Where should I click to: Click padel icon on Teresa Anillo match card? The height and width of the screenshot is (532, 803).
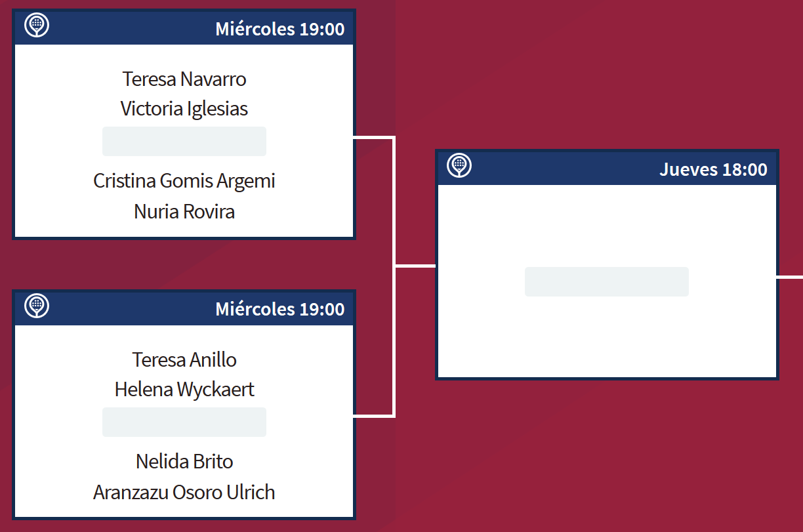pos(37,306)
